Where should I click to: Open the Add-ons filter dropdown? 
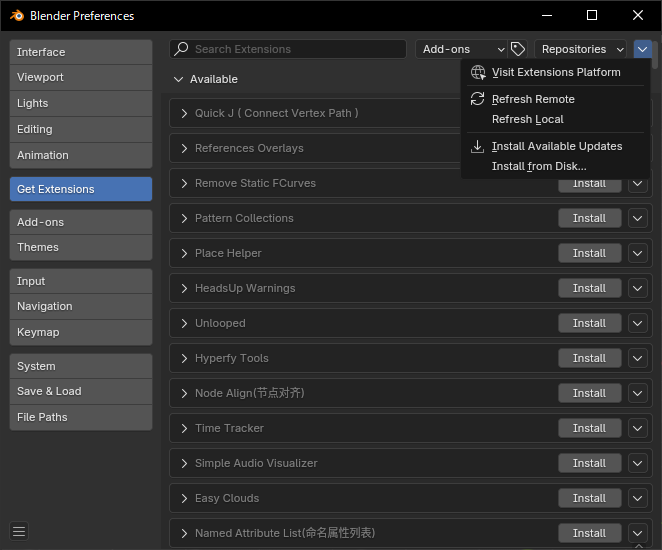coord(462,49)
